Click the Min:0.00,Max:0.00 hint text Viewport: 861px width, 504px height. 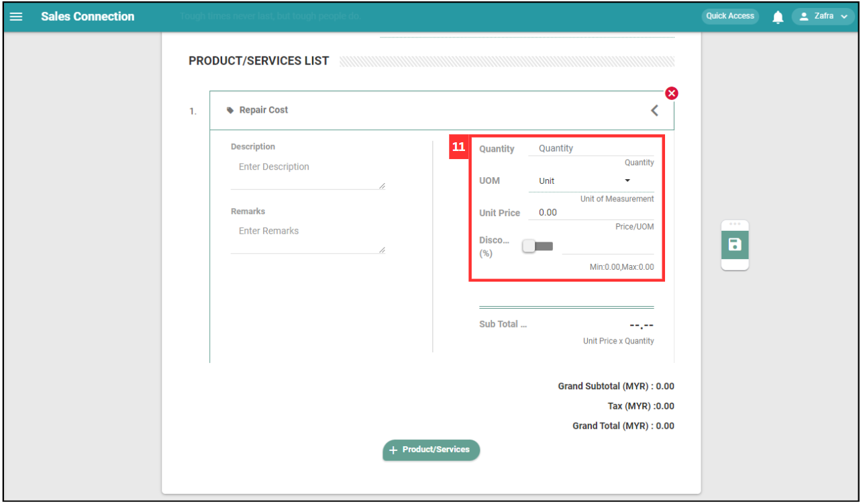[x=622, y=267]
